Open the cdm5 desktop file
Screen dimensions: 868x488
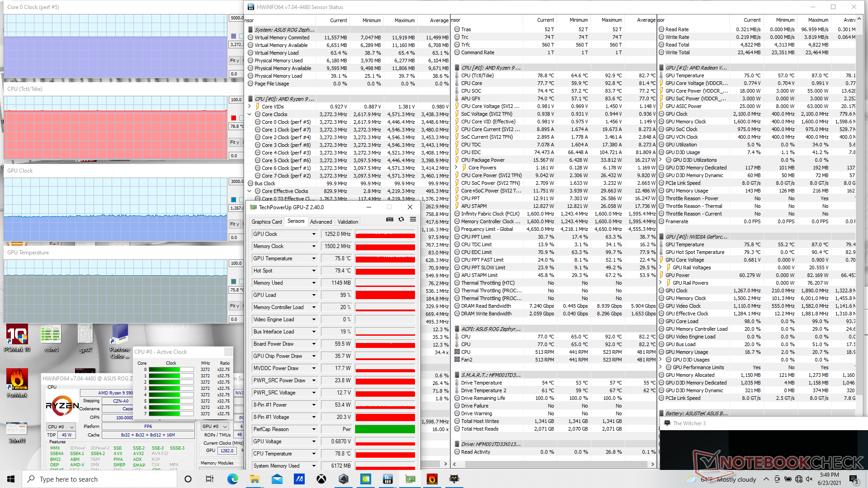51,338
